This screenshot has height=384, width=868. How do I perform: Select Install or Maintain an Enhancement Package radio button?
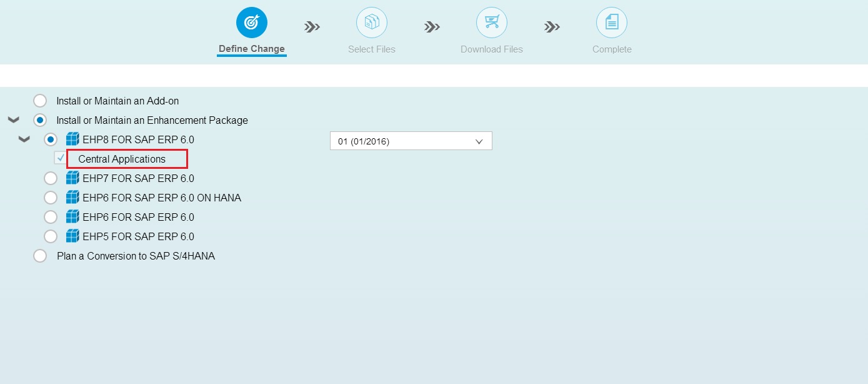pos(40,120)
